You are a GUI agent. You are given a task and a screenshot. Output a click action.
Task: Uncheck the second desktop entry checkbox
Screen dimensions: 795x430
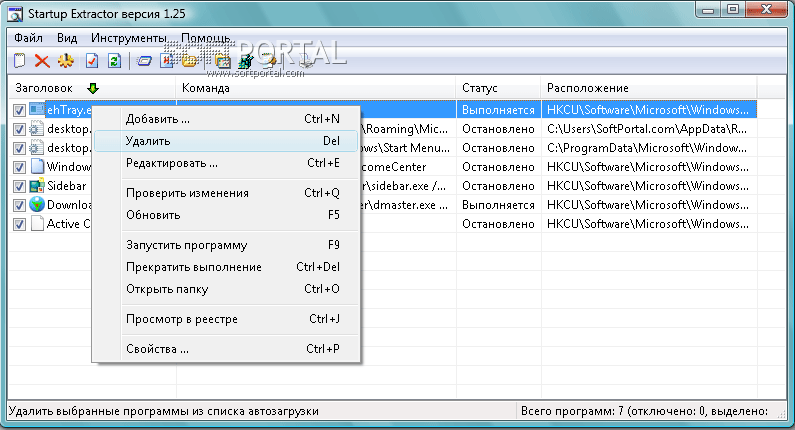coord(19,148)
